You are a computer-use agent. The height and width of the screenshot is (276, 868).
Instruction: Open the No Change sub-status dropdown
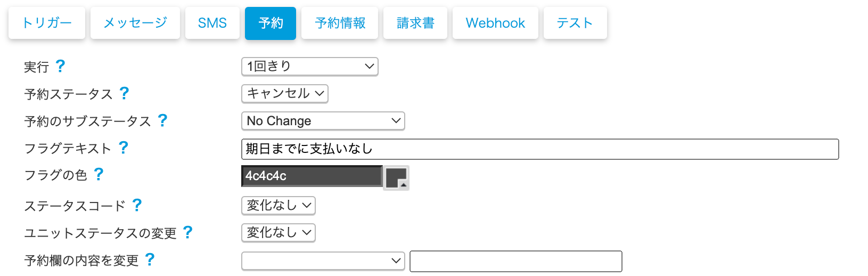coord(323,121)
